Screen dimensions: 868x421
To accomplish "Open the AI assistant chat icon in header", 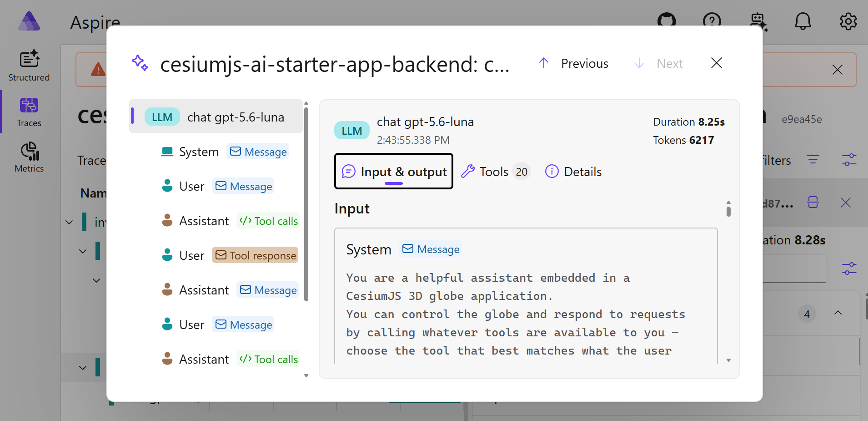I will (x=758, y=22).
